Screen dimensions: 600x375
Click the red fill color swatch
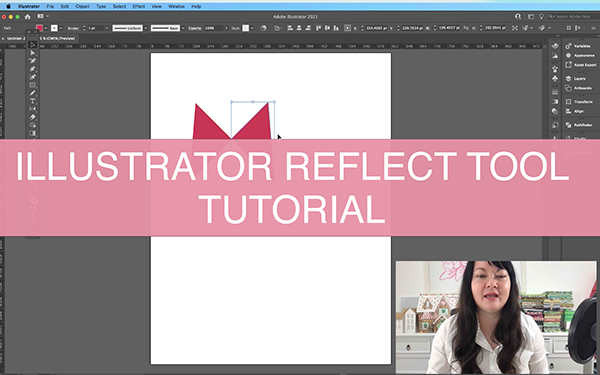(x=39, y=28)
